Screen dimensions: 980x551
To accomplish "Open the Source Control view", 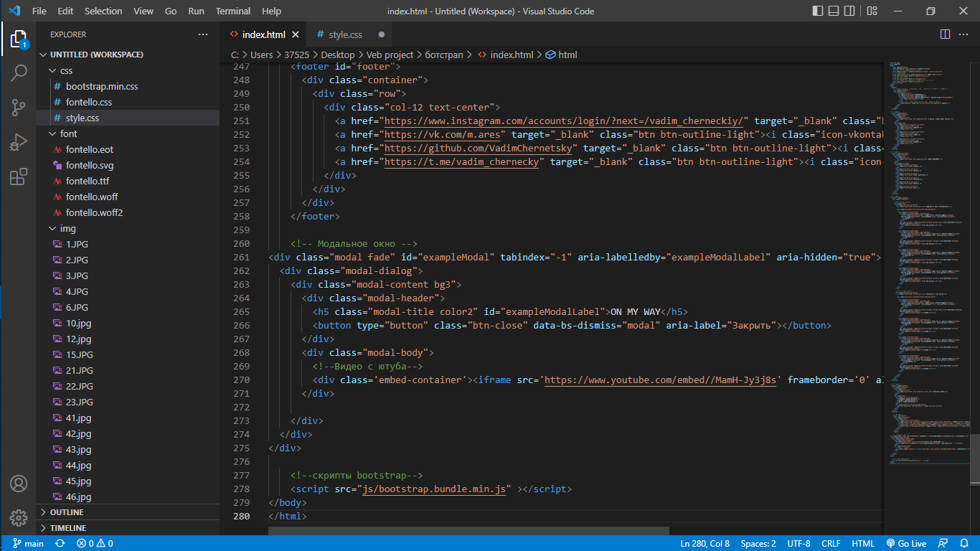I will [x=19, y=108].
